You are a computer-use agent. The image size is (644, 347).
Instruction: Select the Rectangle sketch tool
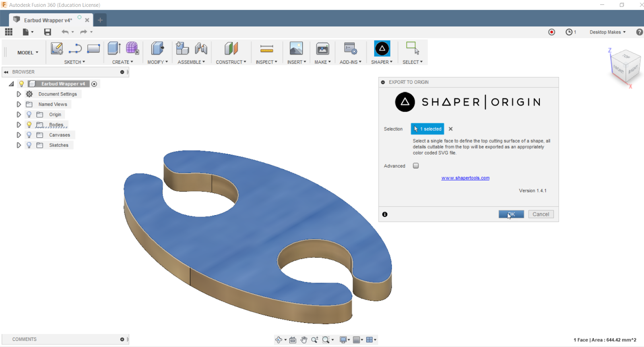click(93, 49)
